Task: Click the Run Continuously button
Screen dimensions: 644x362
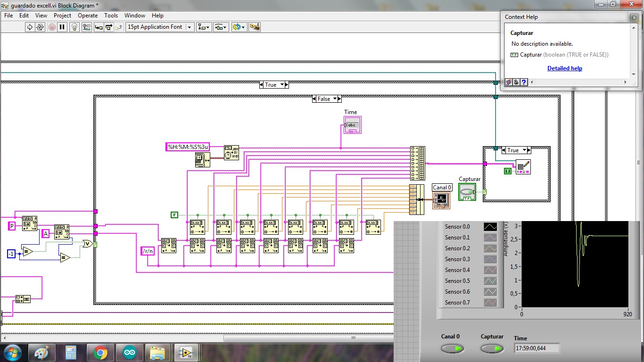Action: coord(40,27)
